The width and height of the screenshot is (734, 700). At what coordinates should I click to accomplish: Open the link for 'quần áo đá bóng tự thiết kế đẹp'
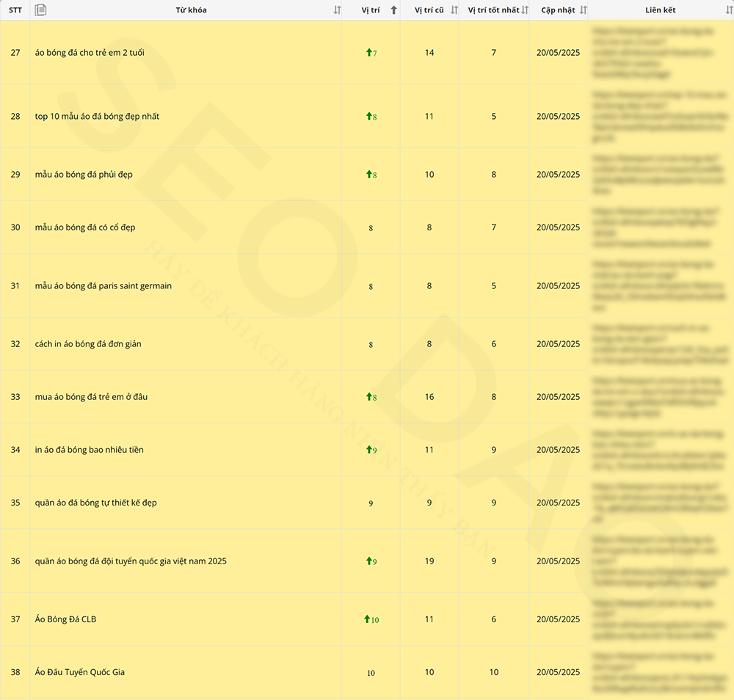661,503
